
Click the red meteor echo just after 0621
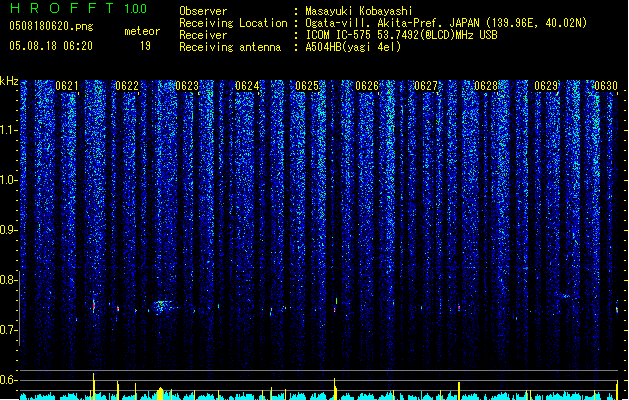click(94, 306)
